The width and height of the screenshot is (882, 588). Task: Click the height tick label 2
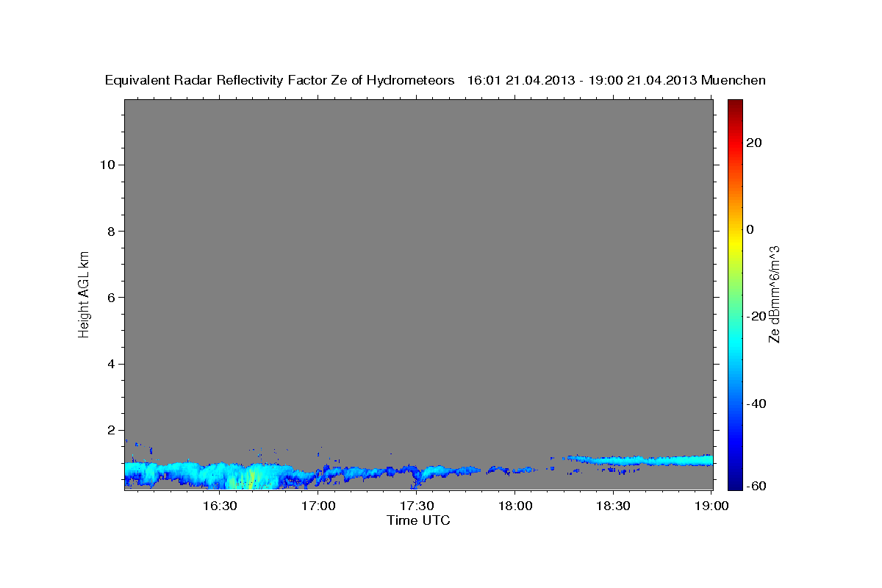(x=112, y=430)
